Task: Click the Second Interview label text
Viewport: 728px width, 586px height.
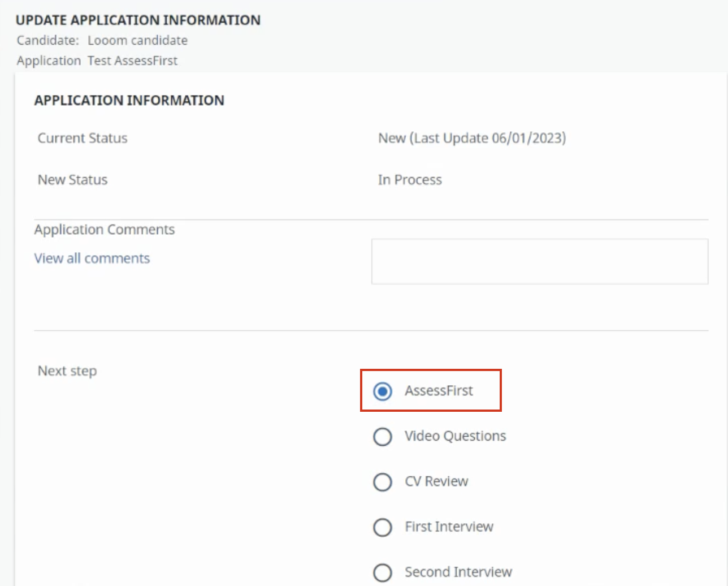Action: coord(458,572)
